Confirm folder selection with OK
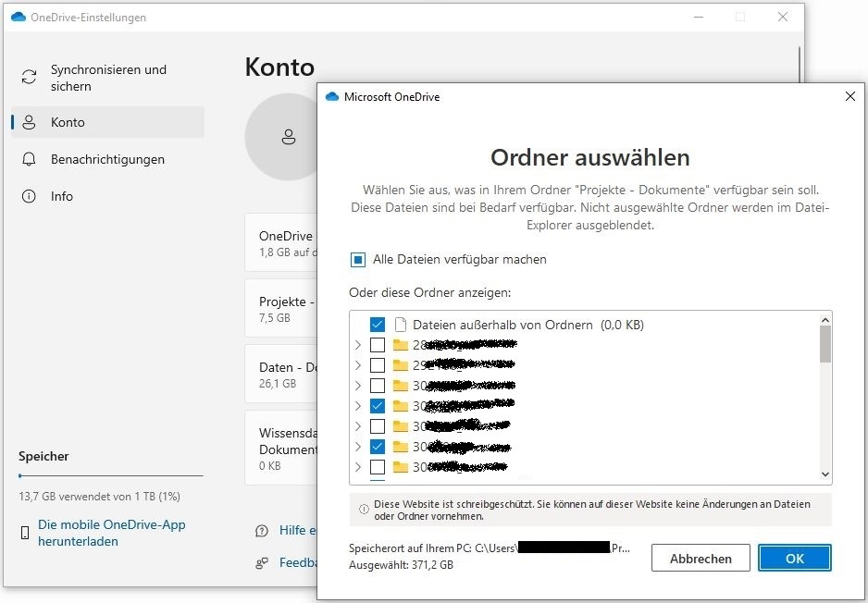 pos(795,559)
